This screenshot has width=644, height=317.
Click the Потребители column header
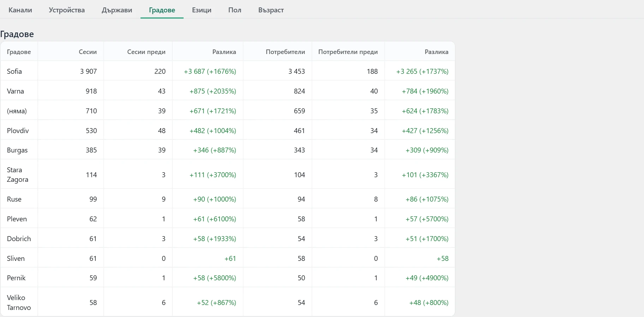[285, 52]
